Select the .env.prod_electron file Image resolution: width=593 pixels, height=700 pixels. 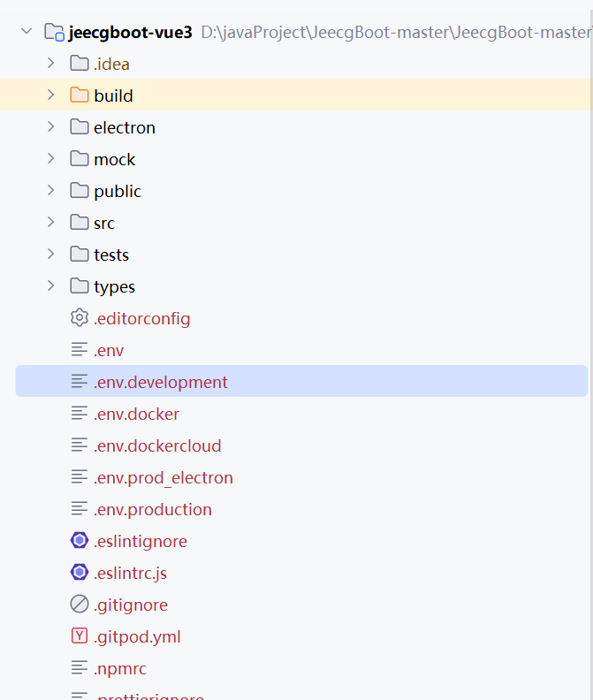tap(163, 477)
